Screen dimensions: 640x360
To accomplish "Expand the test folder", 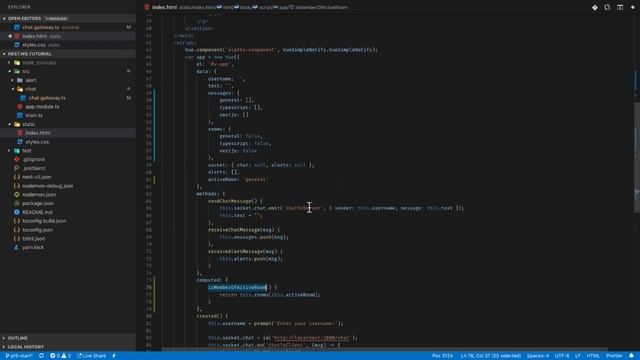I will 27,151.
